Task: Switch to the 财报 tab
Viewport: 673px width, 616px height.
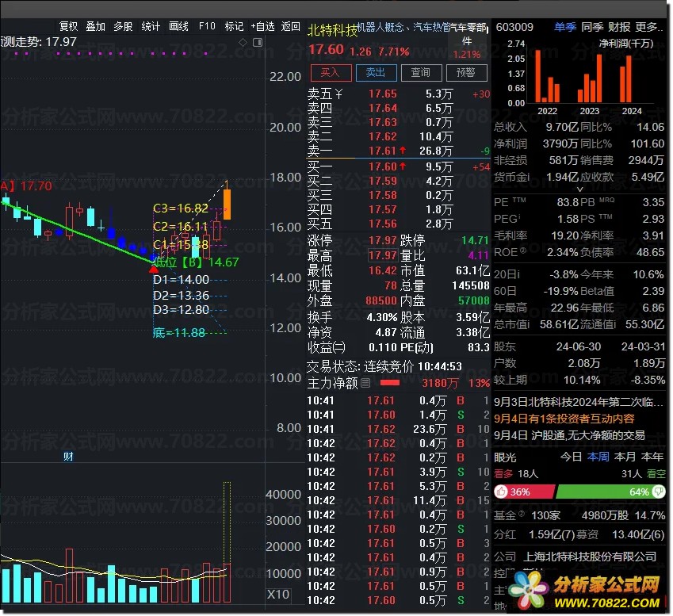Action: [x=619, y=27]
